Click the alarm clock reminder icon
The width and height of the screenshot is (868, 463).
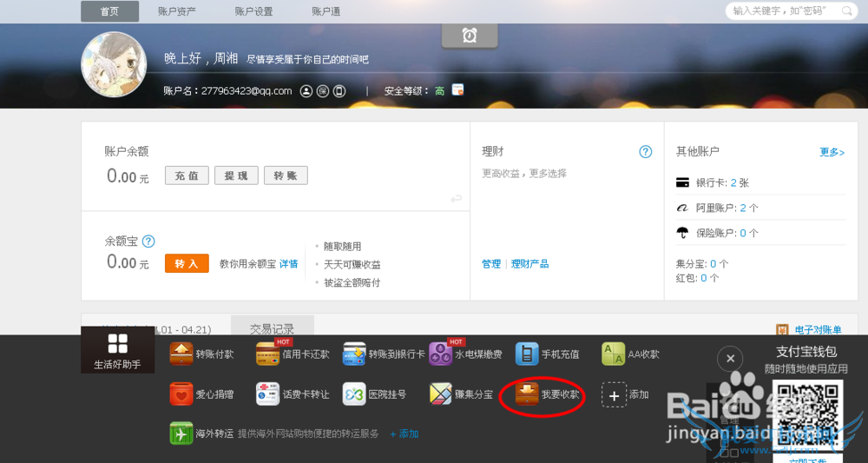click(x=470, y=36)
